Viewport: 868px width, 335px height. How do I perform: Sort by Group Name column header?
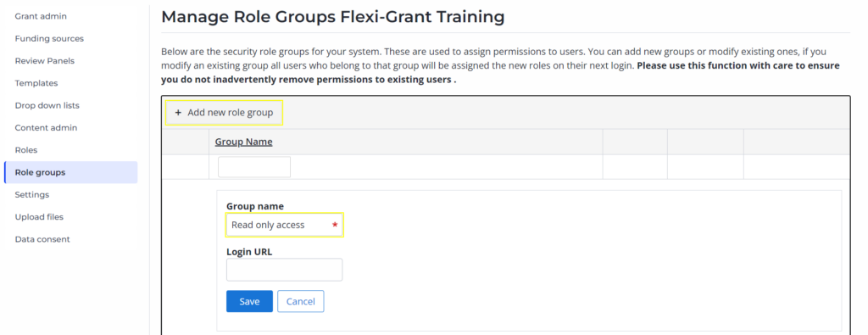click(243, 142)
